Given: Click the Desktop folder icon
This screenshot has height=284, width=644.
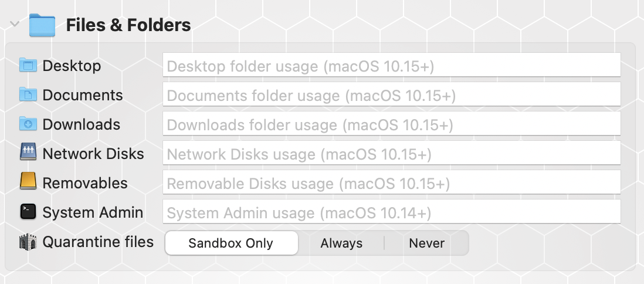Looking at the screenshot, I should 28,65.
